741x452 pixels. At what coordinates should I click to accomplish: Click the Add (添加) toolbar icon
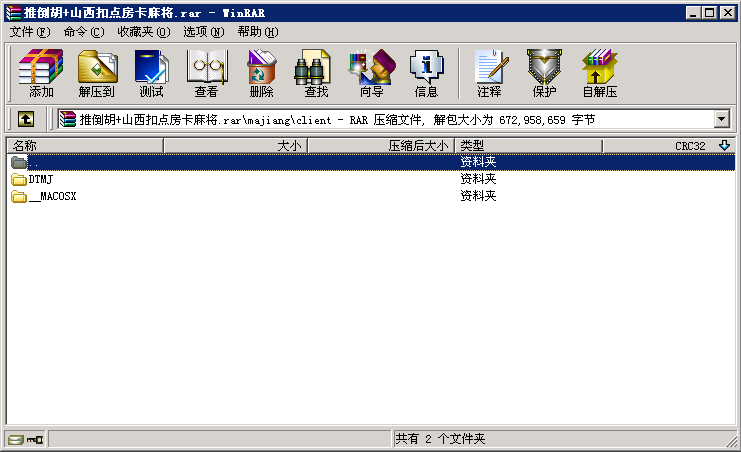[41, 73]
